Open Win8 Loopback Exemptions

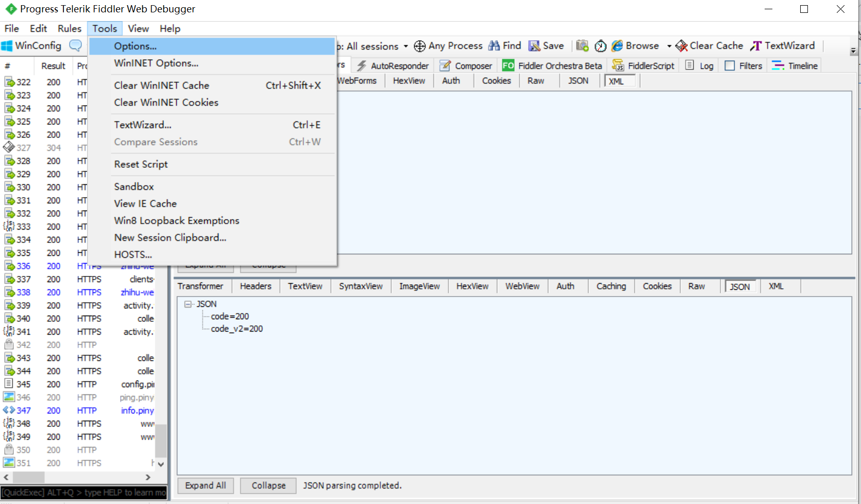click(x=212, y=220)
